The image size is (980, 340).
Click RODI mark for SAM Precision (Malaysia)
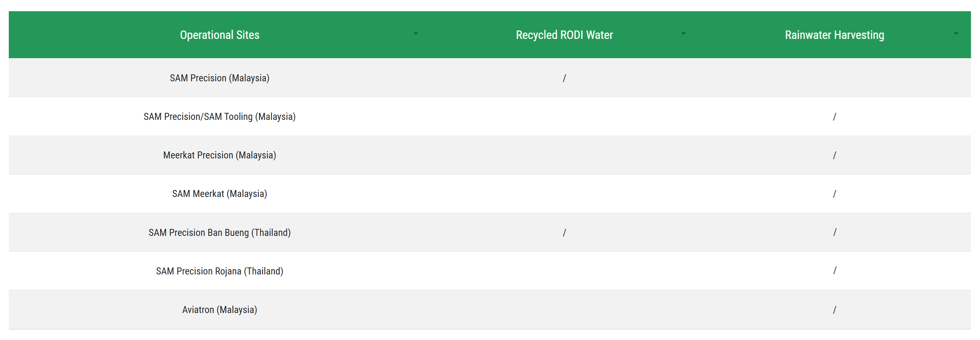[564, 78]
